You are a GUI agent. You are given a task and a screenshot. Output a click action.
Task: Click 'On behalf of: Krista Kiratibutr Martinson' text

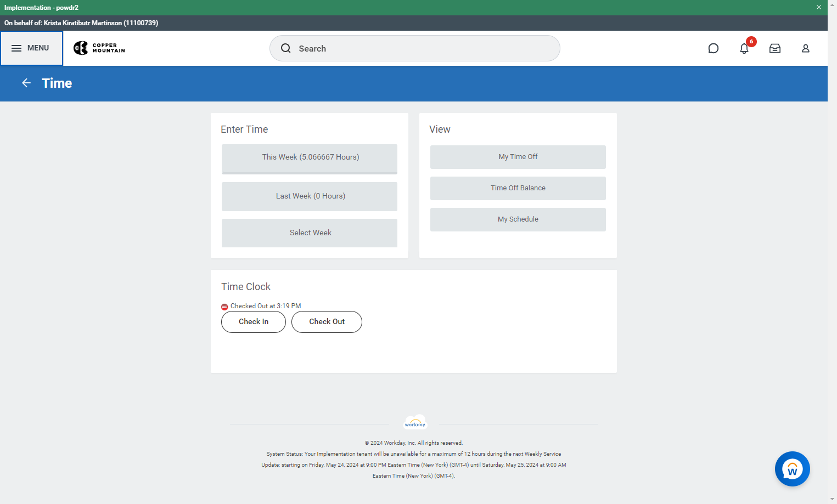81,23
